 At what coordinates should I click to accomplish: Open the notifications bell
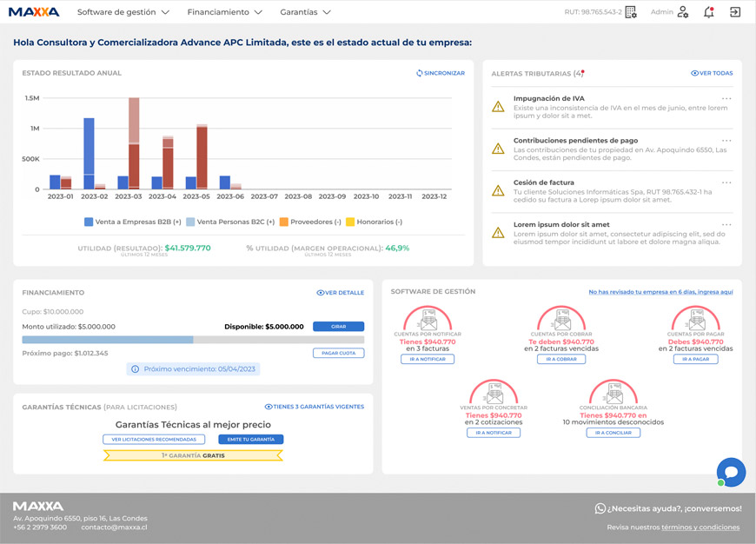(x=709, y=12)
